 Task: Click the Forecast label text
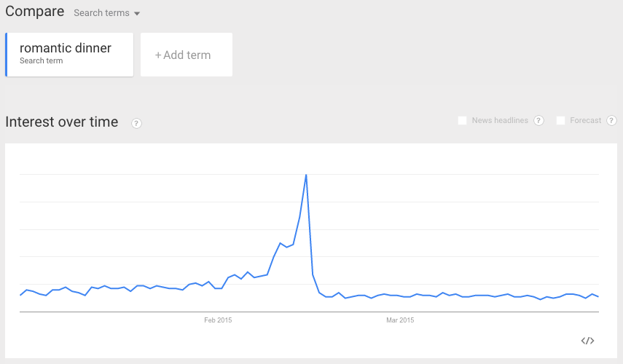(x=586, y=120)
